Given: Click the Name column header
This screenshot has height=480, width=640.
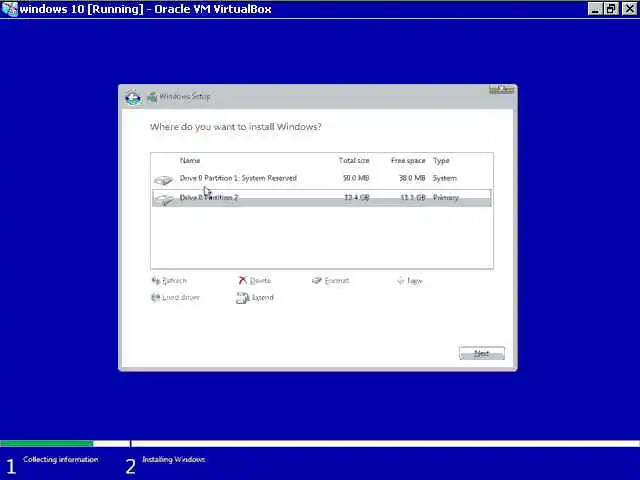Looking at the screenshot, I should coord(190,161).
